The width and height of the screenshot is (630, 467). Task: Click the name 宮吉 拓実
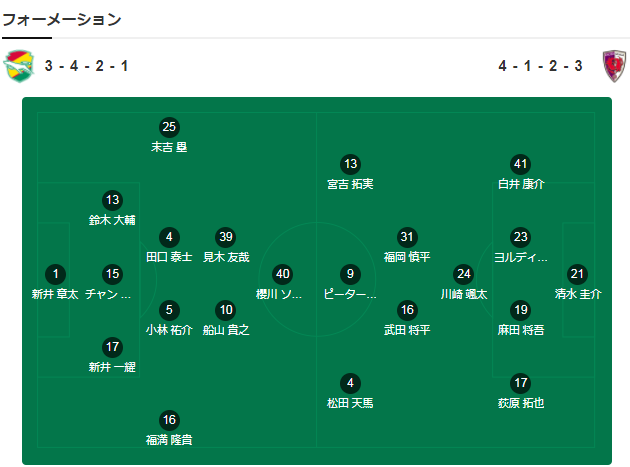pos(350,184)
